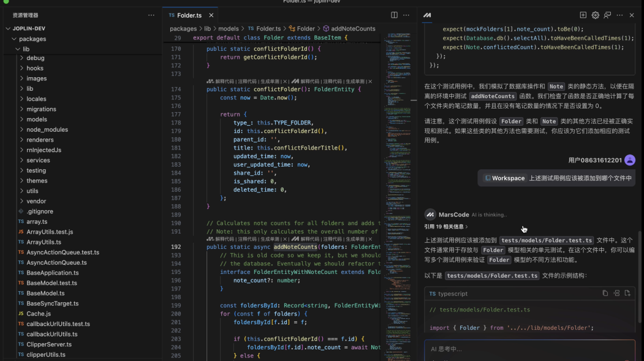
Task: Click the user avatar icon in chat
Action: point(629,160)
